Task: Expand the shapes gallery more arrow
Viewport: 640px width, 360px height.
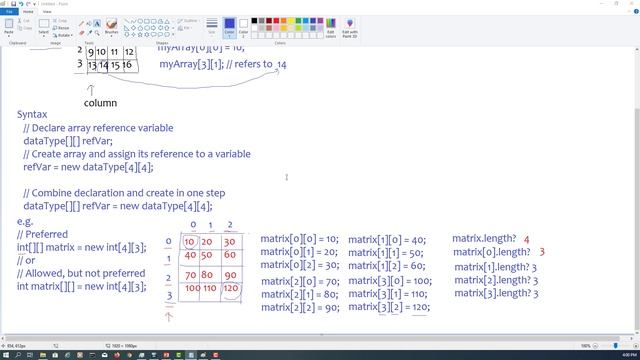Action: tap(173, 35)
